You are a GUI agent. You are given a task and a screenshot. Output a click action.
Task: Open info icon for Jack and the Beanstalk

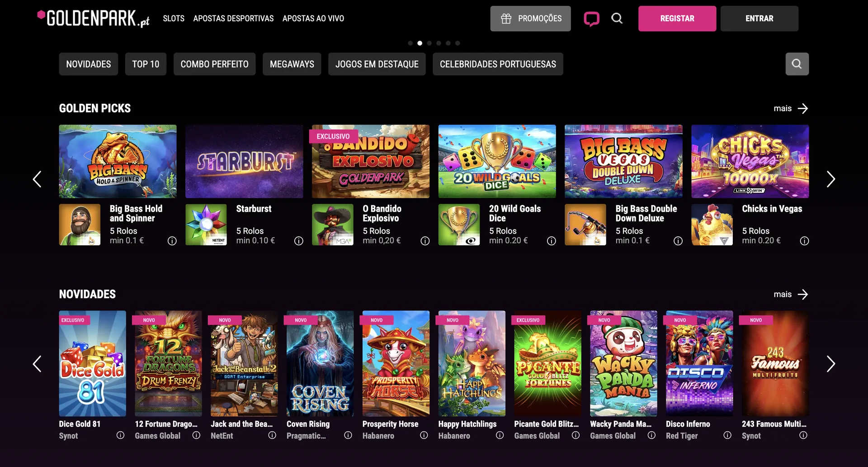click(272, 435)
